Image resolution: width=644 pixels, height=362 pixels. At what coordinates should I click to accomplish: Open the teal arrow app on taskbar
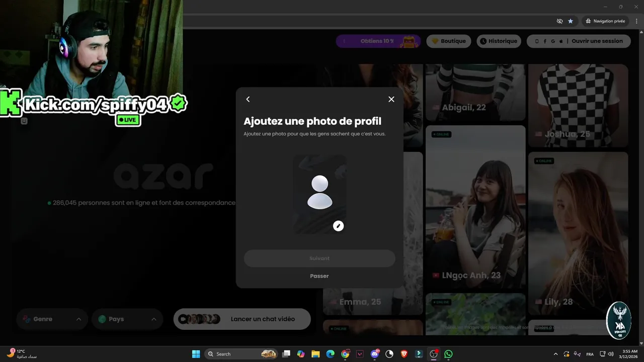pyautogui.click(x=419, y=354)
